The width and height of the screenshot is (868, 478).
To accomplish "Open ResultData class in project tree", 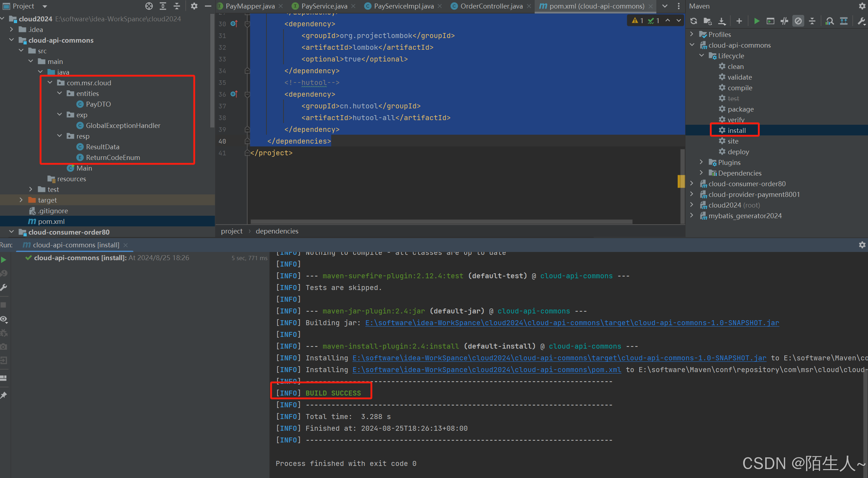I will (102, 147).
